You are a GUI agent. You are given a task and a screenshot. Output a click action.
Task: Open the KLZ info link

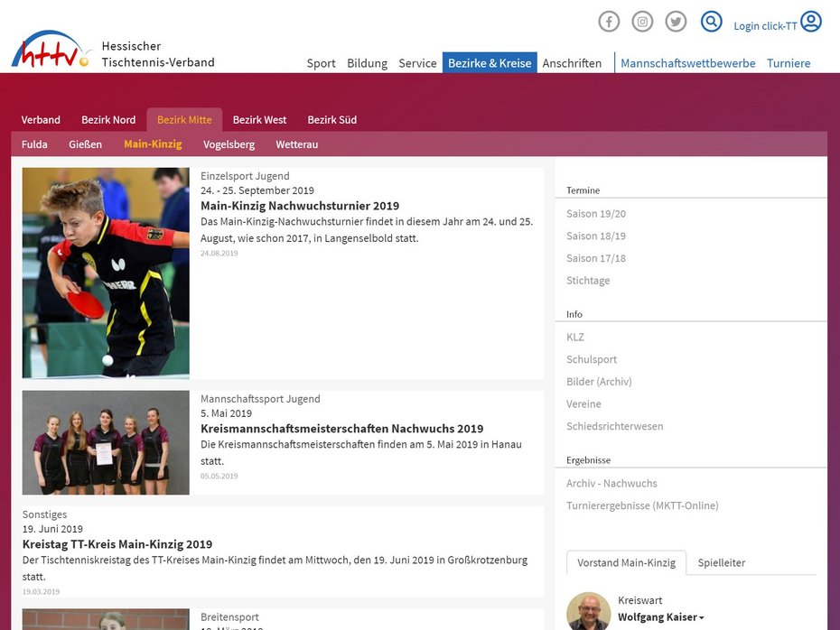click(574, 338)
